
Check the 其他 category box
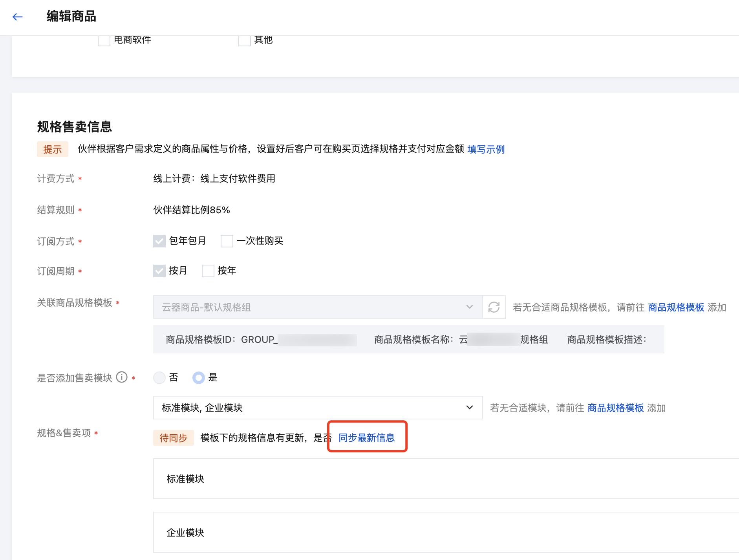point(245,40)
